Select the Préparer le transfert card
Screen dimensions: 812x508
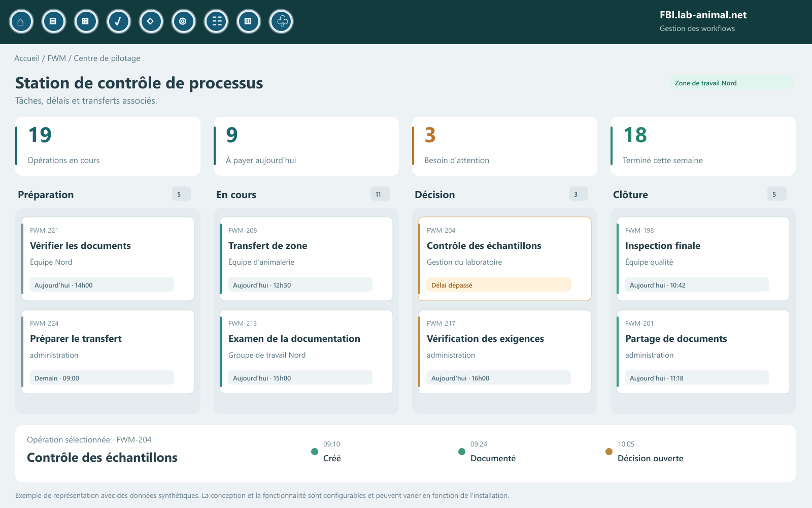click(108, 352)
